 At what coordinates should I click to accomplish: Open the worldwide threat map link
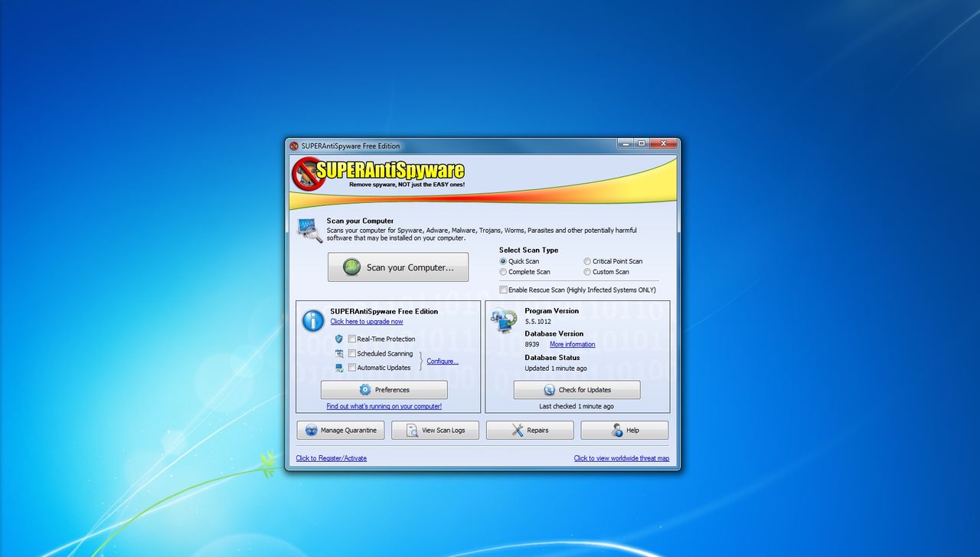pos(622,458)
